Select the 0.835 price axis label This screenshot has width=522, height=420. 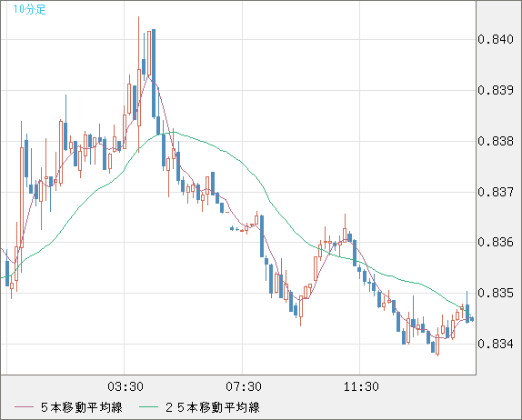pyautogui.click(x=496, y=294)
